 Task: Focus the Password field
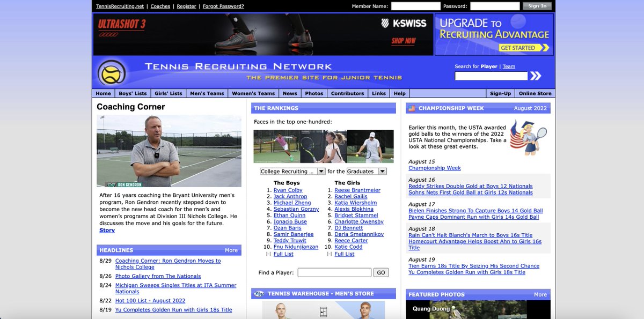494,6
